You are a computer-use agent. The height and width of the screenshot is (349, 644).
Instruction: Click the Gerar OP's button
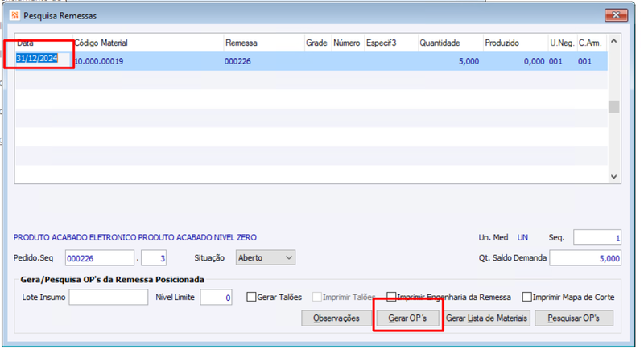407,318
